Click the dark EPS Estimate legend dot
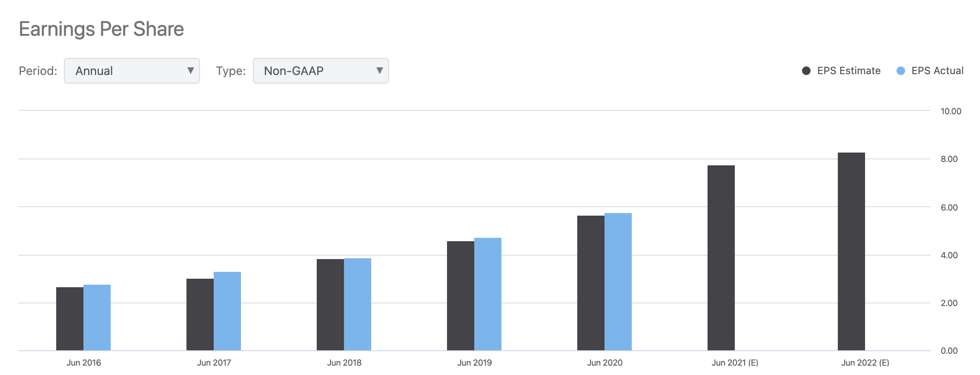 tap(806, 71)
